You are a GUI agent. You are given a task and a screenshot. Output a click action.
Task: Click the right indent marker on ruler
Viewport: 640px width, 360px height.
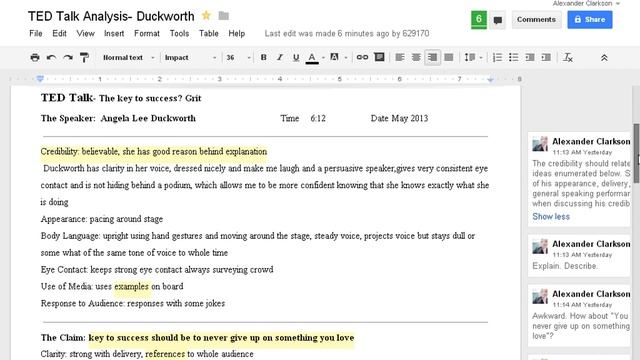coord(490,79)
